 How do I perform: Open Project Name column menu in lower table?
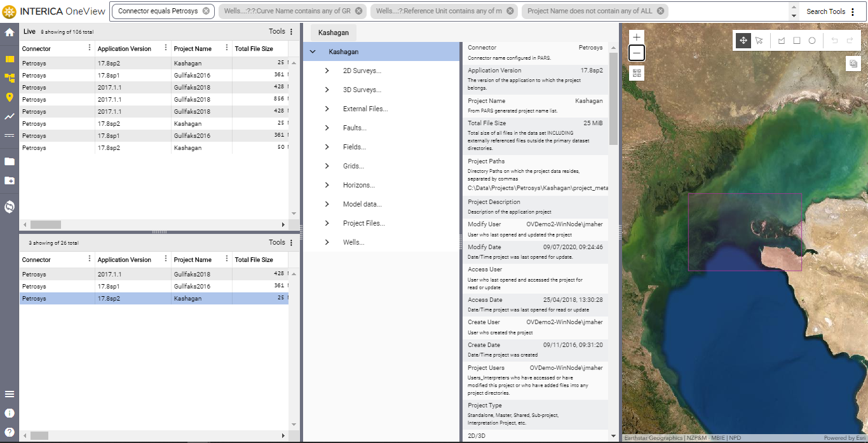coord(227,259)
